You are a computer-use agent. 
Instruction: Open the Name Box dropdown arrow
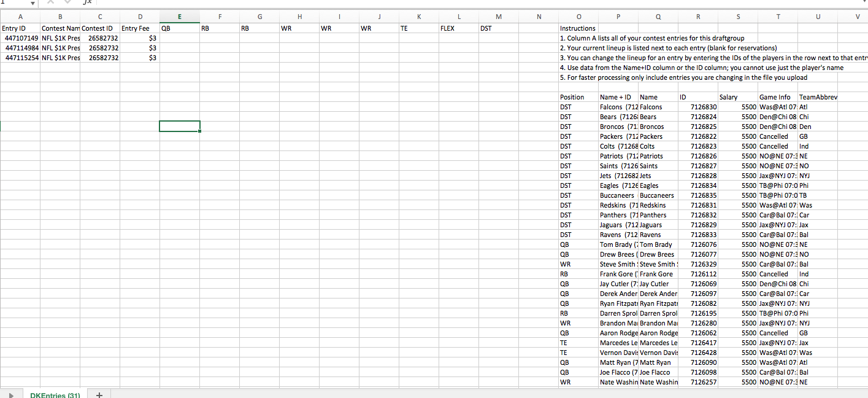click(x=32, y=2)
